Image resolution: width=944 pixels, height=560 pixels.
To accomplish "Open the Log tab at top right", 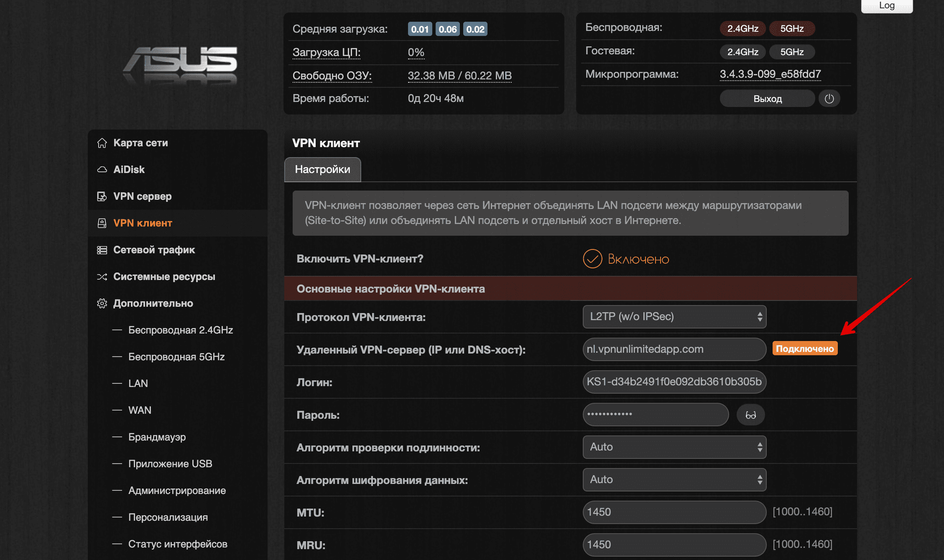I will 886,6.
